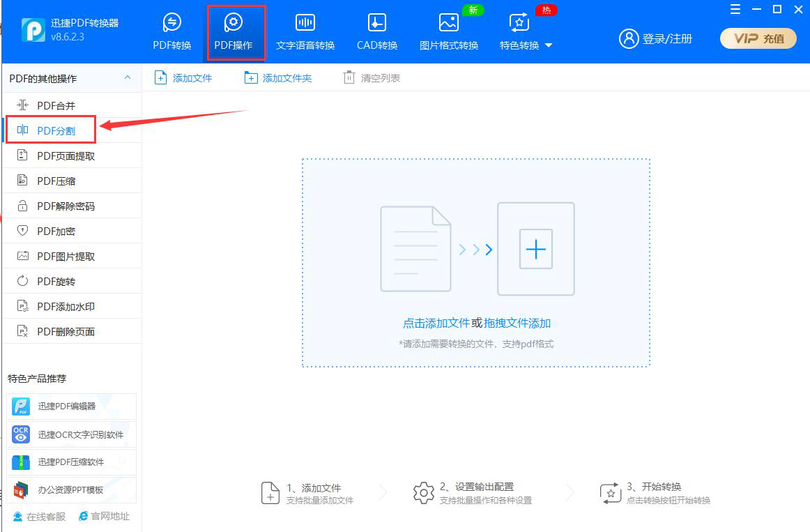Image resolution: width=810 pixels, height=532 pixels.
Task: Select PDF加密 in sidebar
Action: 72,231
